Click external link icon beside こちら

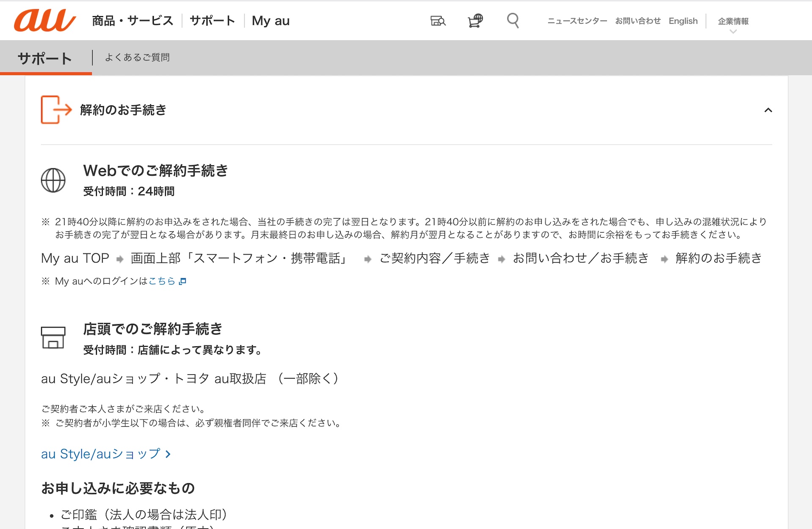pos(183,281)
